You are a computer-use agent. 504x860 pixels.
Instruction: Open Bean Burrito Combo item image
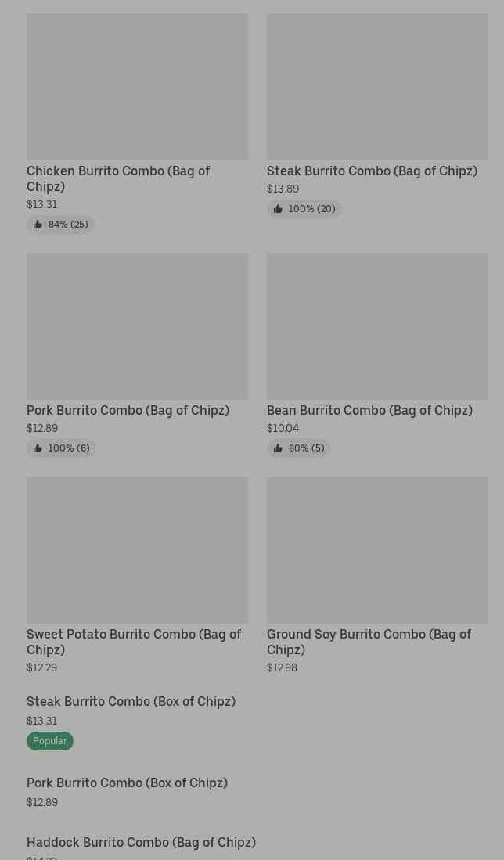[x=377, y=326]
